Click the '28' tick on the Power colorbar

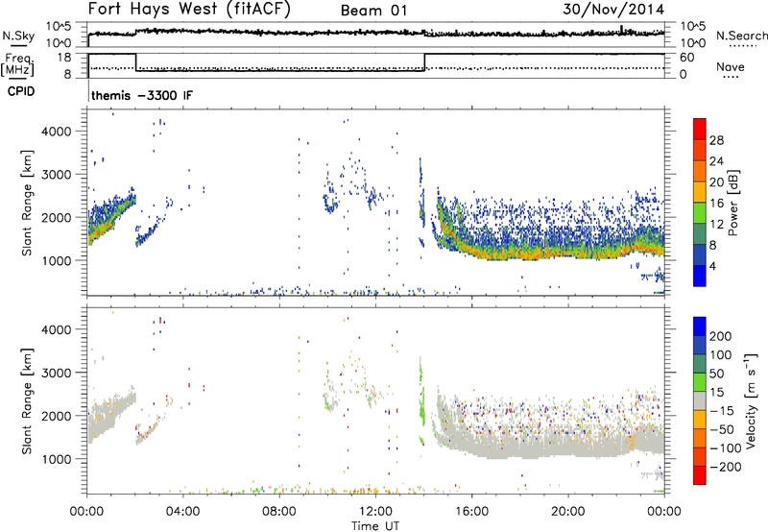click(716, 140)
